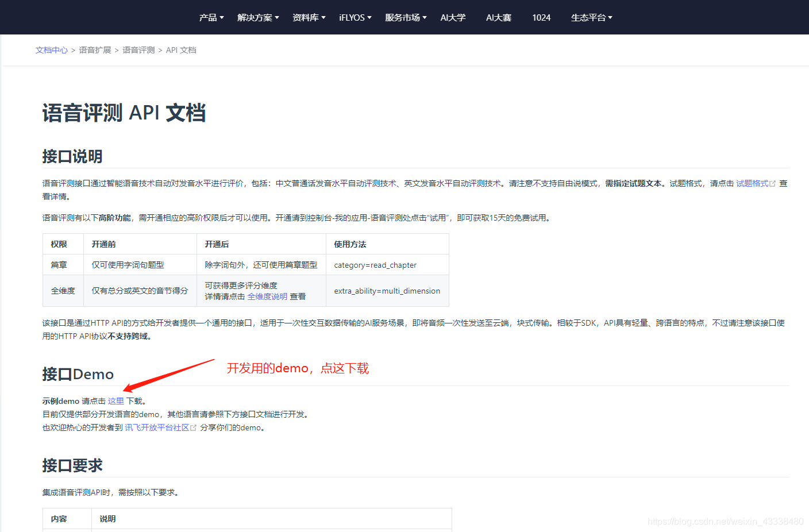The height and width of the screenshot is (532, 809).
Task: Expand the 生态平台 dropdown
Action: click(x=588, y=17)
